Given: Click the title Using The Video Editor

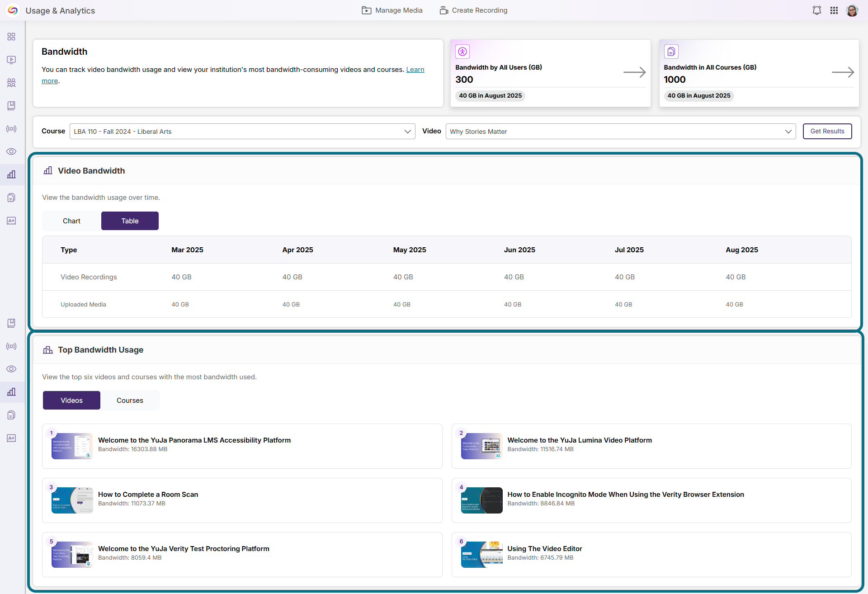Looking at the screenshot, I should click(x=545, y=549).
